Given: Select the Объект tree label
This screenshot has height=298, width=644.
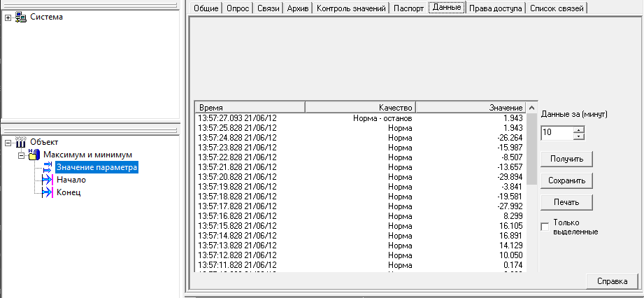Looking at the screenshot, I should click(x=44, y=142).
